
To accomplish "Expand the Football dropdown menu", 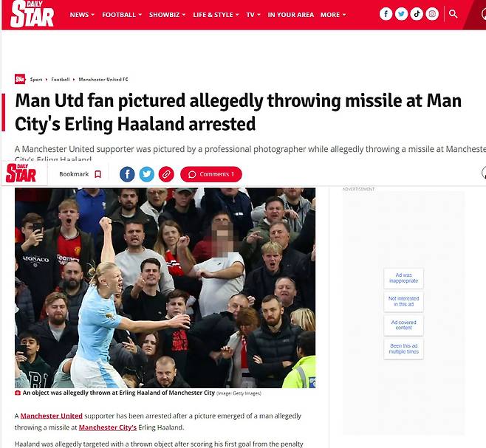I will point(122,15).
